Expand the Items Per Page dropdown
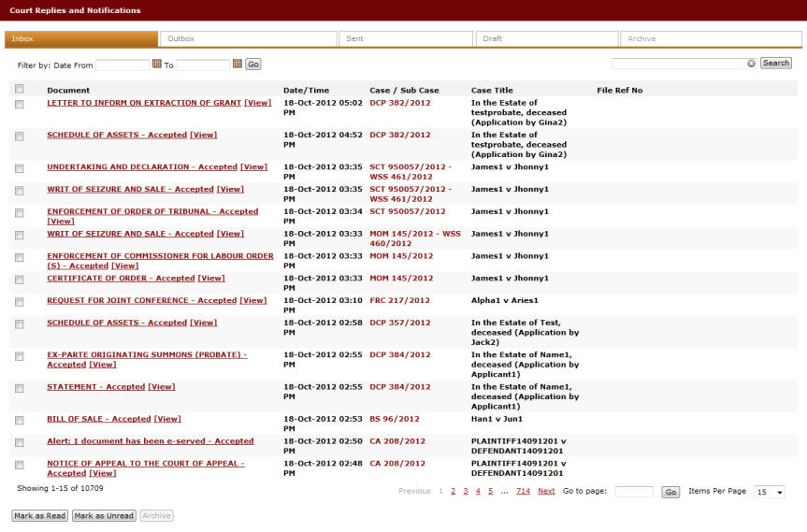Image resolution: width=807 pixels, height=532 pixels. click(x=770, y=492)
